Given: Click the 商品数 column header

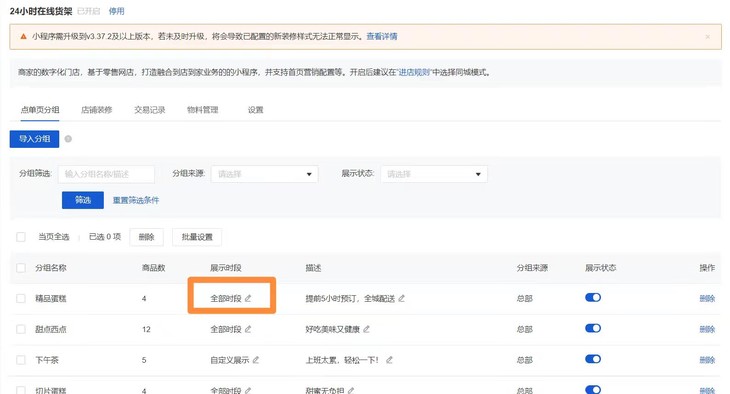Looking at the screenshot, I should 153,267.
